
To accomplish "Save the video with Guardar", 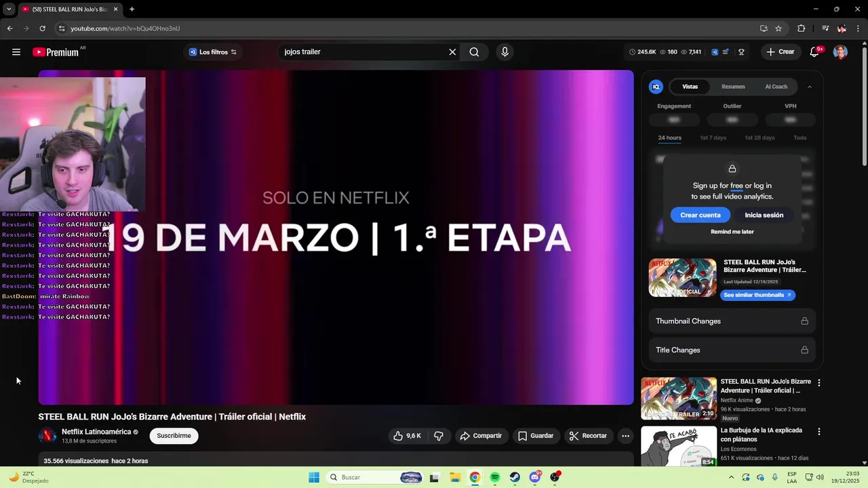I will coord(536,436).
